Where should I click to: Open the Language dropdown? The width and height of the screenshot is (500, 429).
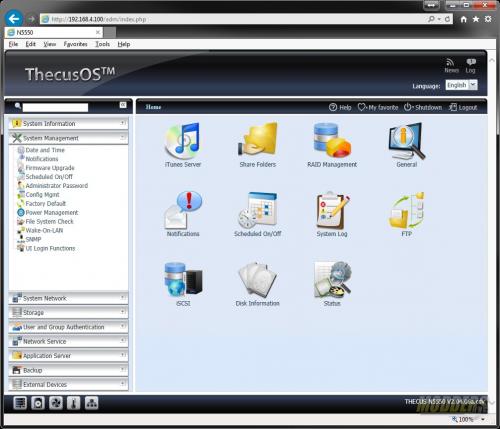(461, 85)
